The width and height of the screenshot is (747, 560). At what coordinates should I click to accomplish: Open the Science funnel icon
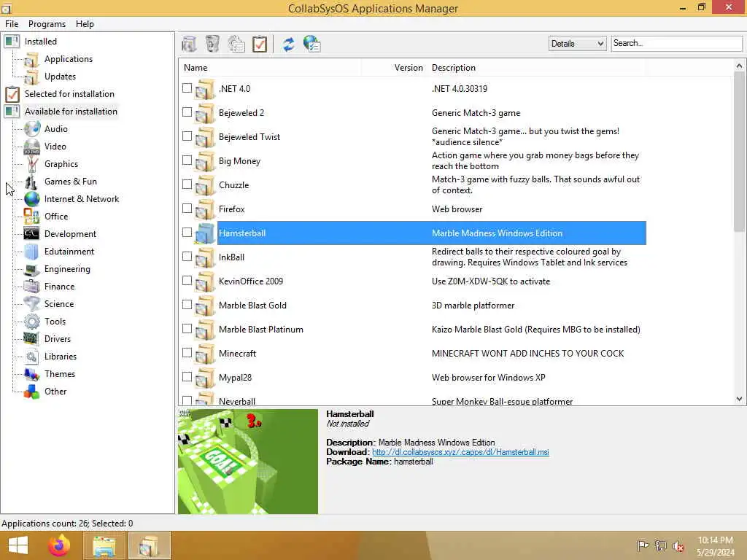click(32, 304)
